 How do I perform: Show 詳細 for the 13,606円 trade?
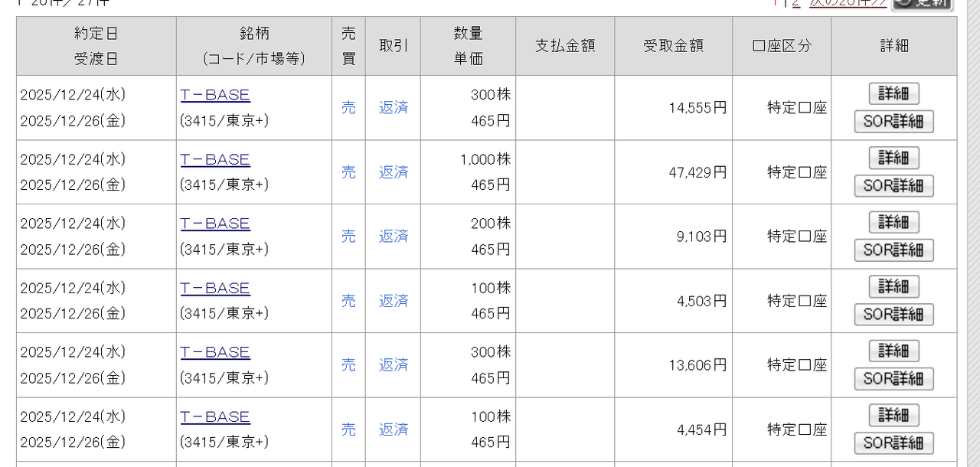coord(893,351)
